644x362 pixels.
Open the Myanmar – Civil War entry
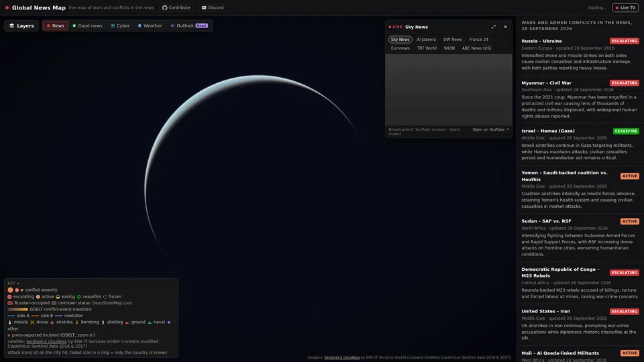tap(580, 99)
